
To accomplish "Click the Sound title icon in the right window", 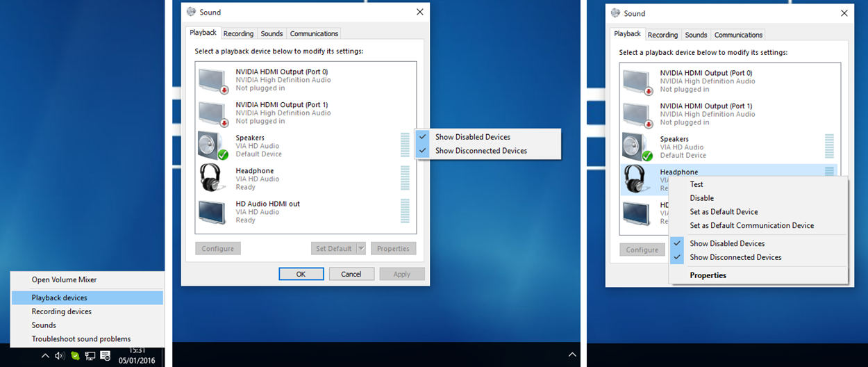I will (615, 13).
